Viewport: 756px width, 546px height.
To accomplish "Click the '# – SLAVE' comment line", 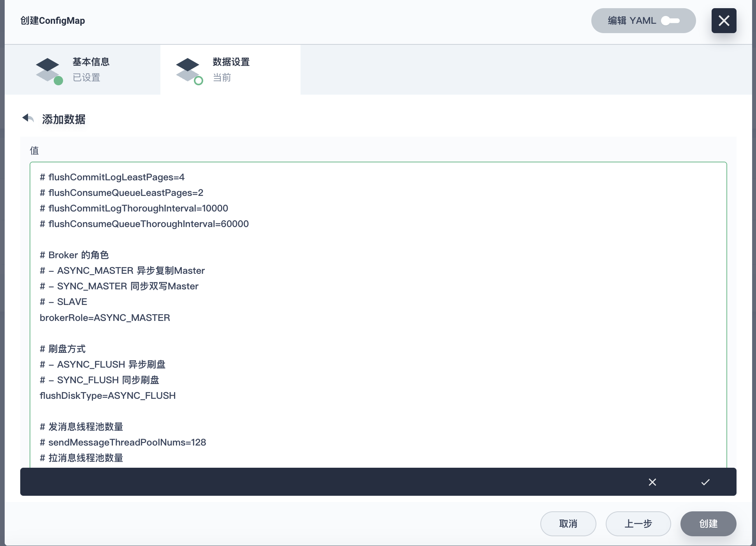I will click(63, 302).
